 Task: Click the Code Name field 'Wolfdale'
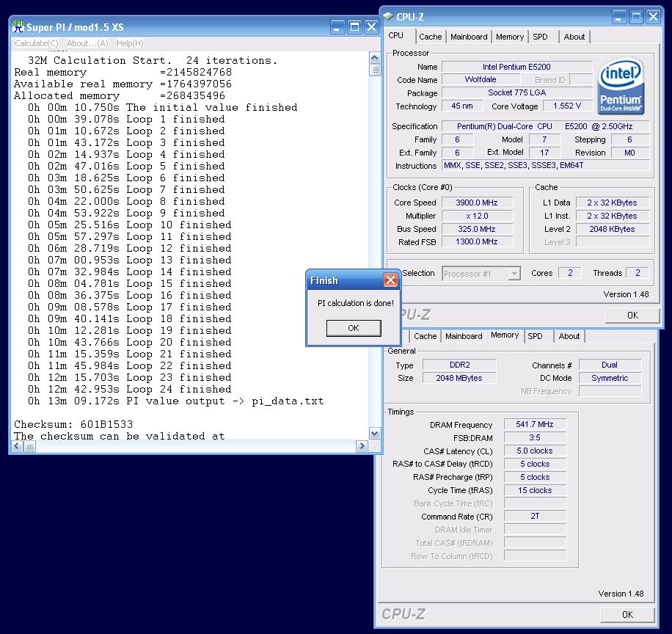pyautogui.click(x=481, y=79)
